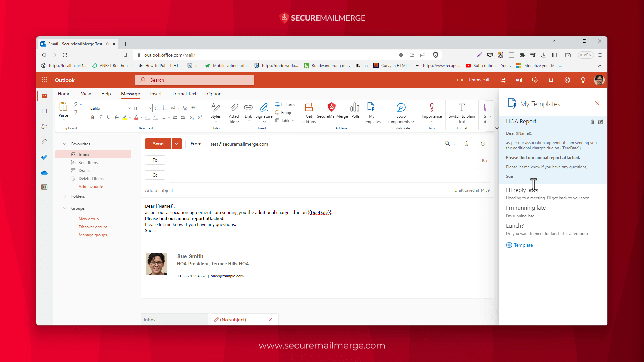Switch to the Insert ribbon tab
This screenshot has width=644, height=362.
click(x=156, y=94)
